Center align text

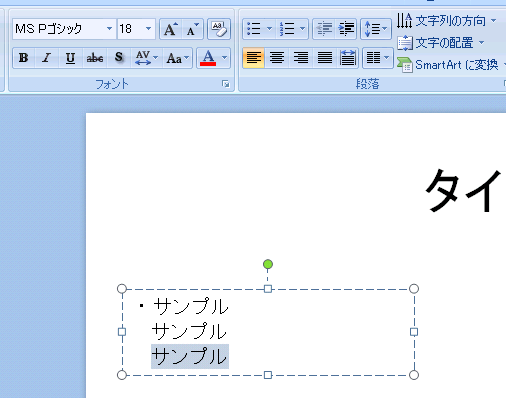(x=277, y=58)
